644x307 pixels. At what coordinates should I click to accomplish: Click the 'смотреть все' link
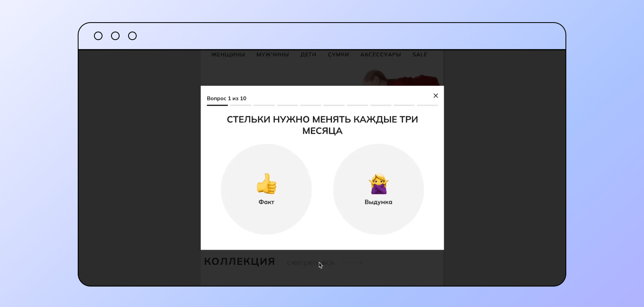click(x=310, y=263)
